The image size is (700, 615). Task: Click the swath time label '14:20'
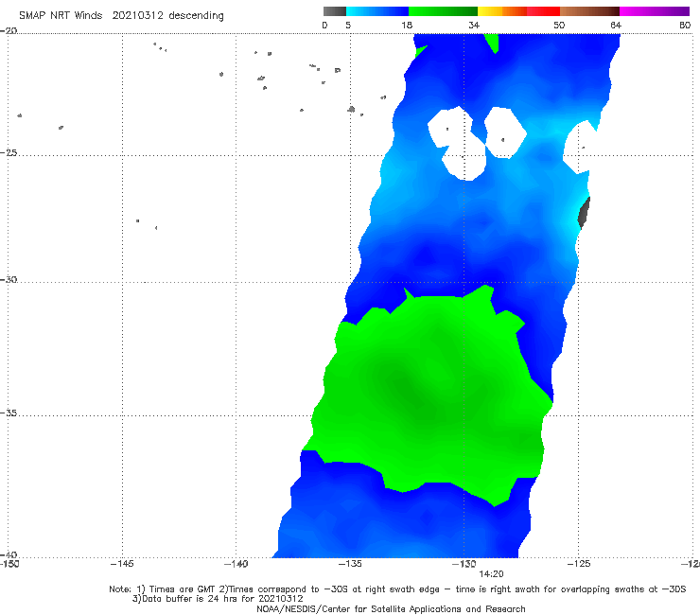coord(491,574)
